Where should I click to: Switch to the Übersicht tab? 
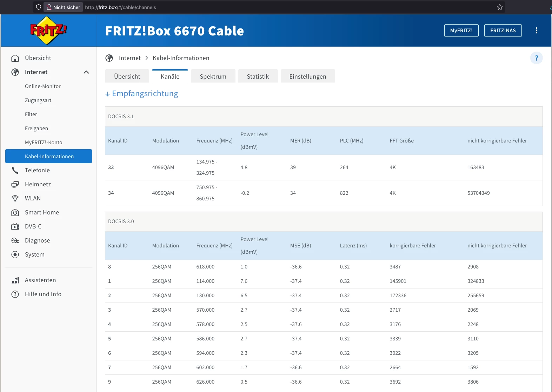click(x=127, y=77)
